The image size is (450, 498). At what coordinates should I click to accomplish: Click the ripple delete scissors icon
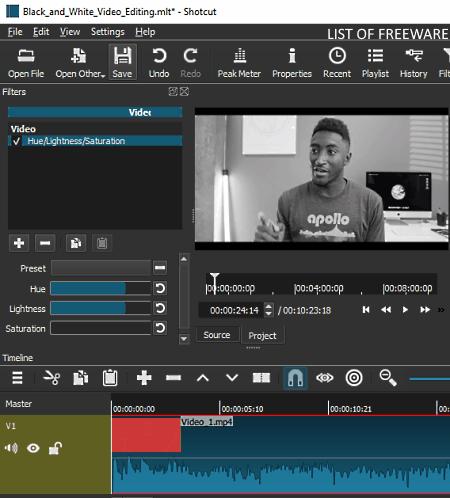(x=52, y=378)
